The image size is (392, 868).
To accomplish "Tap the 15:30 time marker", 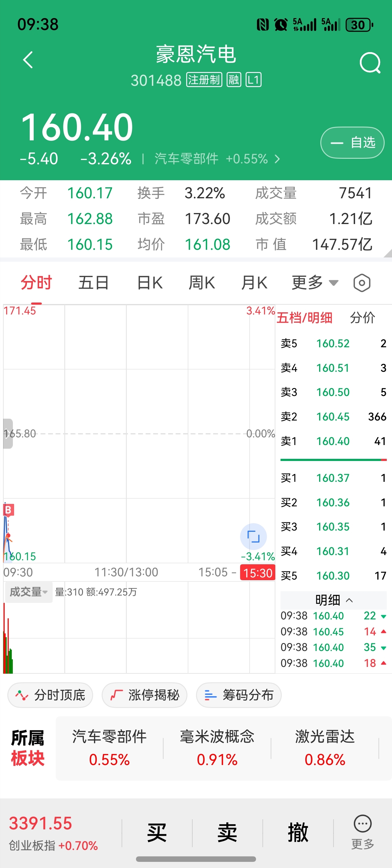I will pos(258,573).
